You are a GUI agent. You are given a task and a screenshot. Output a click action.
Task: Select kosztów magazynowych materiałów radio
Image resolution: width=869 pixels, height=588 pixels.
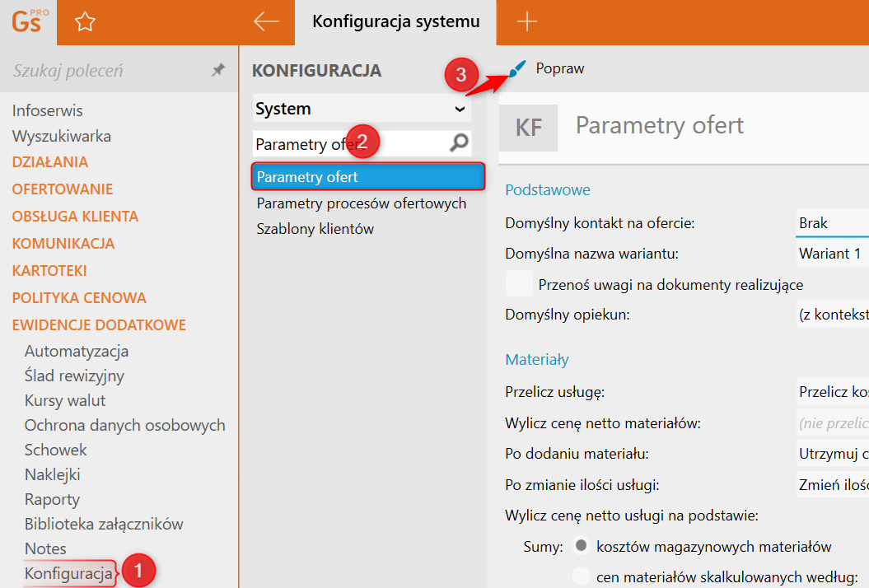581,546
